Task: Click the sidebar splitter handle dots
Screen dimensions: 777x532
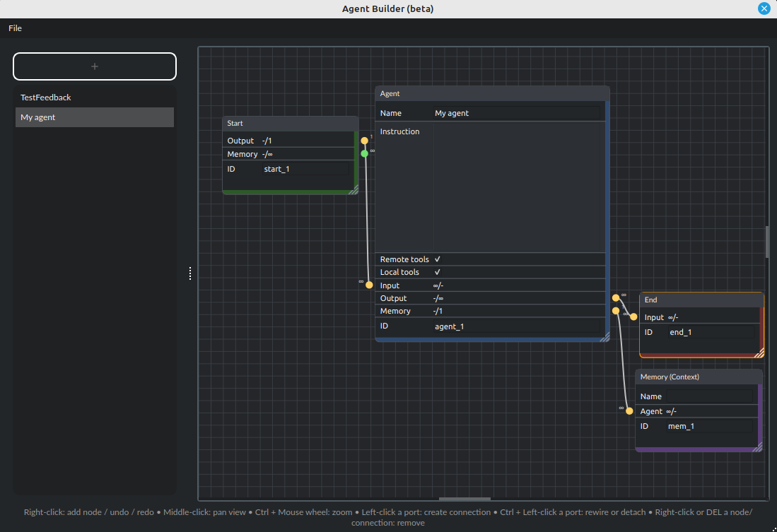Action: (x=190, y=273)
